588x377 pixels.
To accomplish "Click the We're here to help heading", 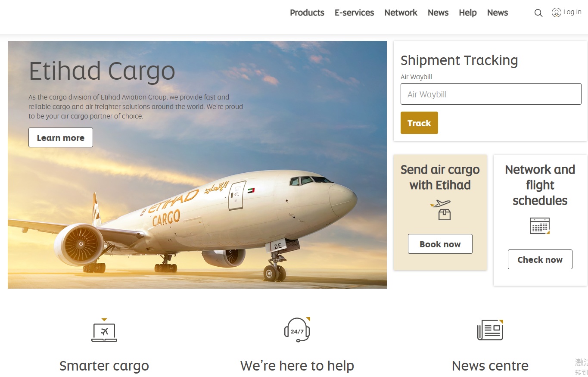I will [x=297, y=366].
